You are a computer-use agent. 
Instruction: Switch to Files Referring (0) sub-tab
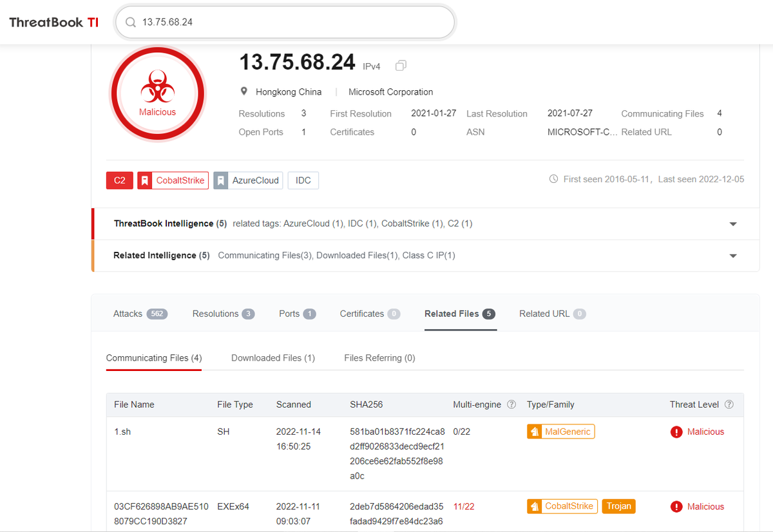[x=379, y=357]
